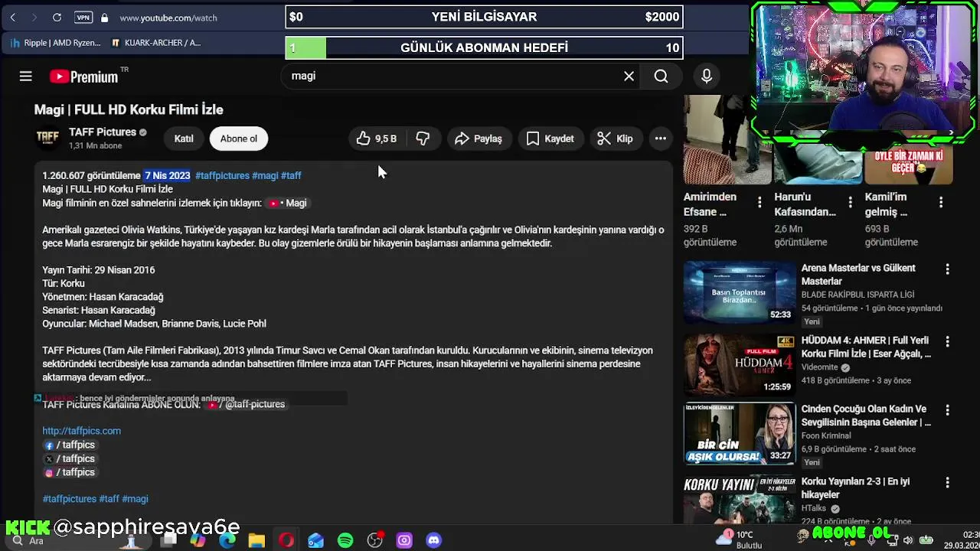Viewport: 980px width, 551px height.
Task: Open the • Magi playlist link
Action: (287, 203)
